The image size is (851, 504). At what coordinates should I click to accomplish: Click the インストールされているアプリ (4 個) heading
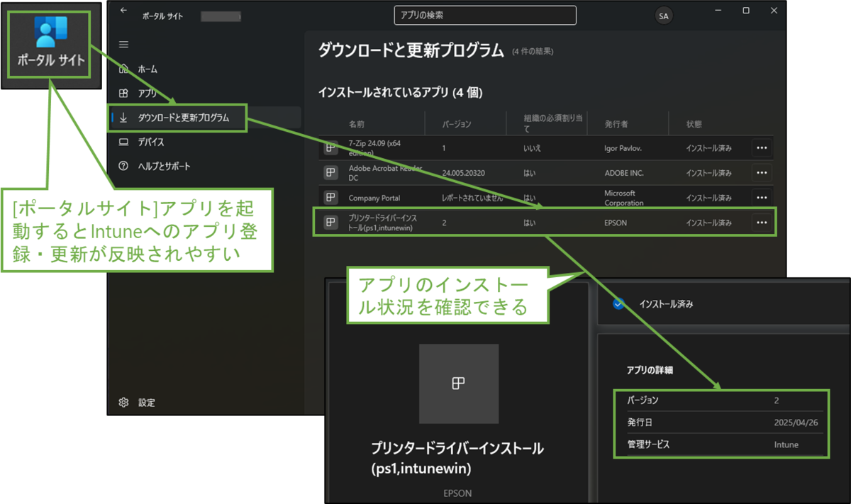coord(401,93)
